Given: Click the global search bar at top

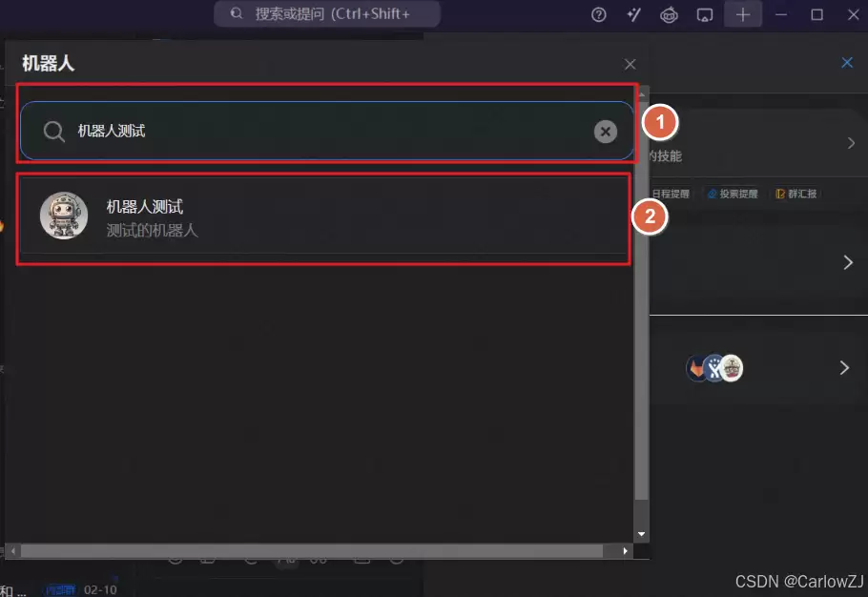Looking at the screenshot, I should (x=327, y=14).
